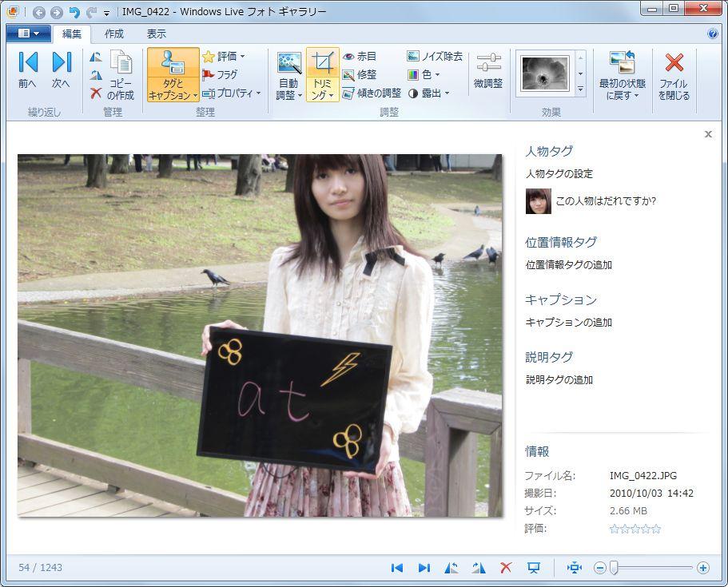Screen dimensions: 728x587
Task: Expand the 露出 exposure dropdown
Action: click(428, 93)
